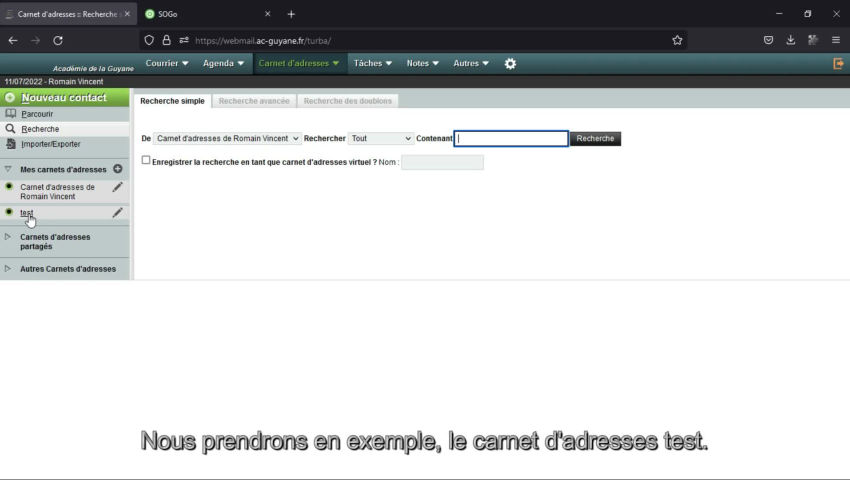Open Firefox downloads icon
850x480 pixels.
[790, 40]
